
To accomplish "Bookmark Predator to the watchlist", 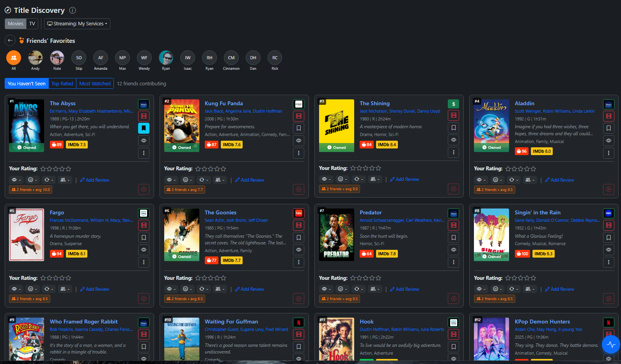I will [453, 237].
